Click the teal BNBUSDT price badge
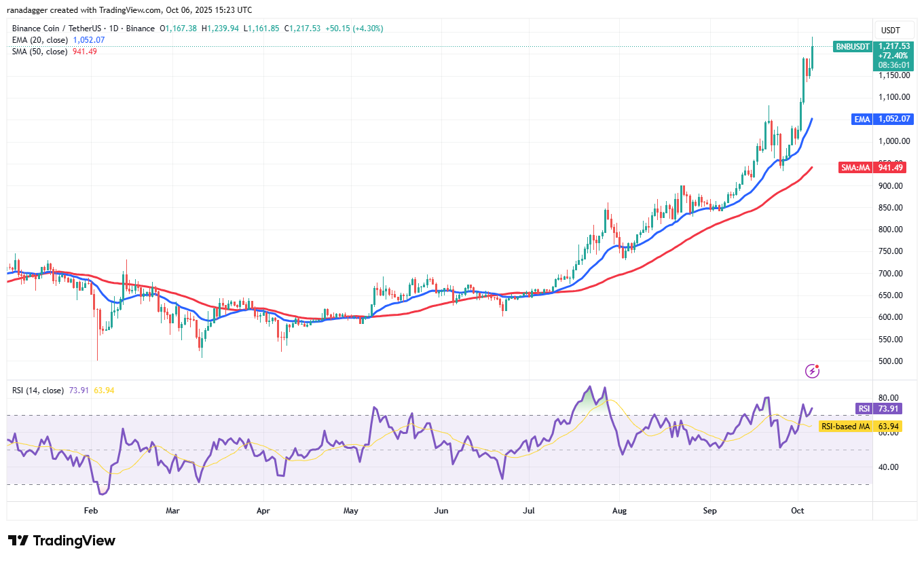 [x=852, y=47]
